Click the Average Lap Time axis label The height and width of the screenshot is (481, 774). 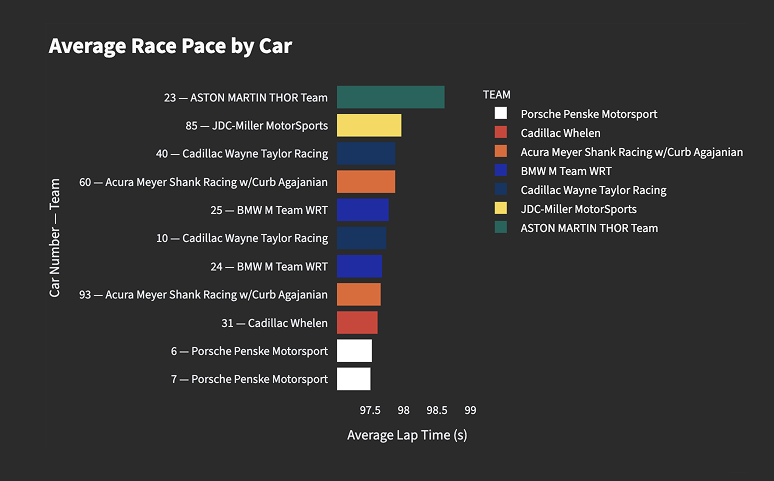click(x=407, y=435)
